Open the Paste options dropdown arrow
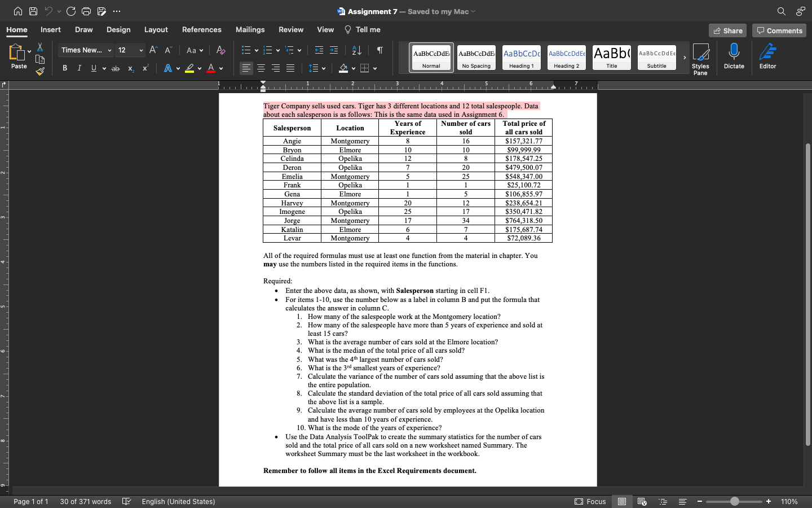Image resolution: width=812 pixels, height=508 pixels. tap(29, 51)
